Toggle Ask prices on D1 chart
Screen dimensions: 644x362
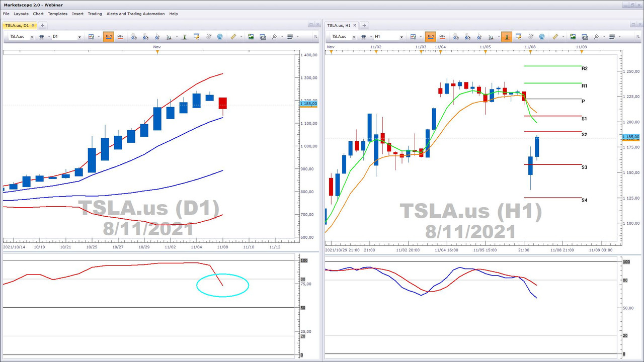[x=120, y=36]
